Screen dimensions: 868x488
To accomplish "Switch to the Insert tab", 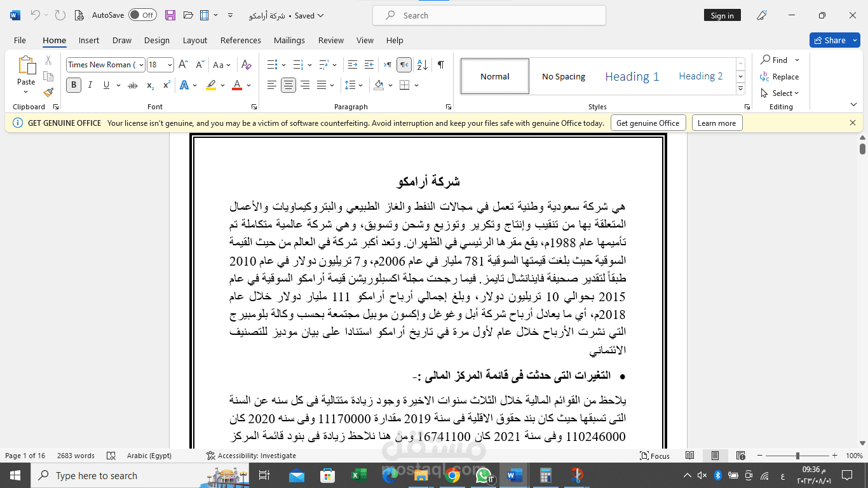I will click(x=89, y=40).
